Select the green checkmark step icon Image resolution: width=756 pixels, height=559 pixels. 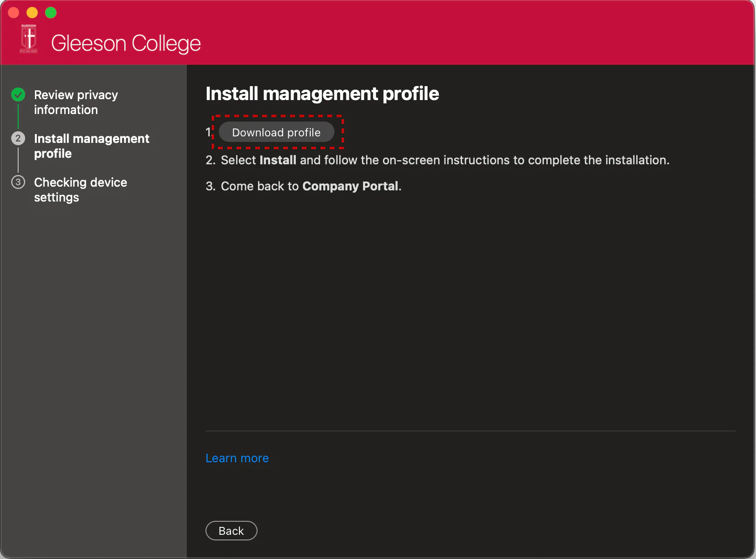[18, 94]
